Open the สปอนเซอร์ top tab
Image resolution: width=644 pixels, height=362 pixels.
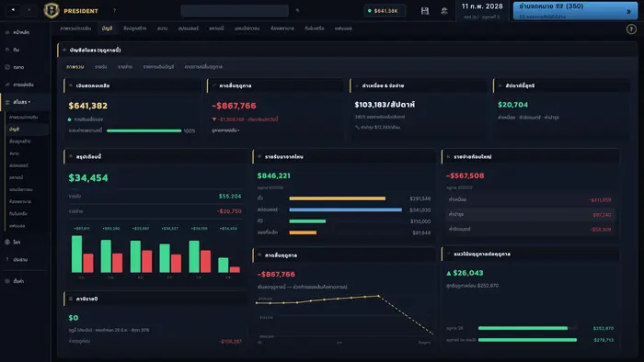pyautogui.click(x=189, y=28)
